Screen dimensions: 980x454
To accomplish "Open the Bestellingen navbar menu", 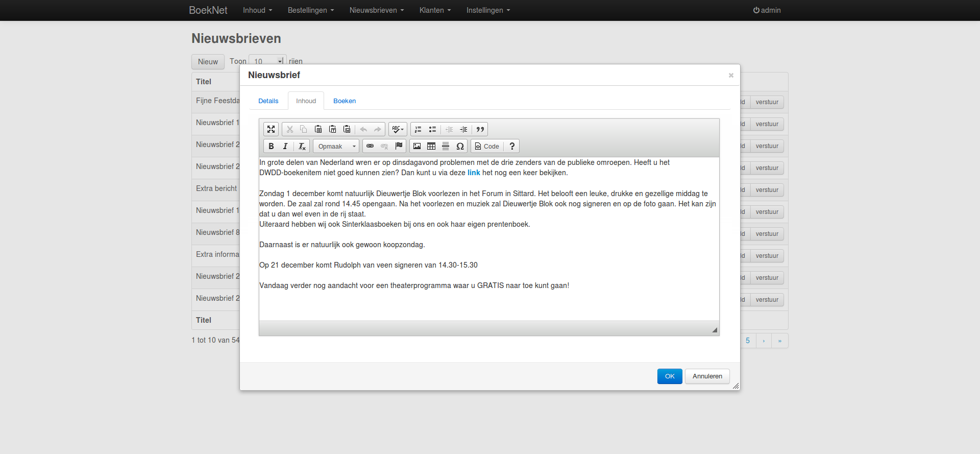I will 311,10.
